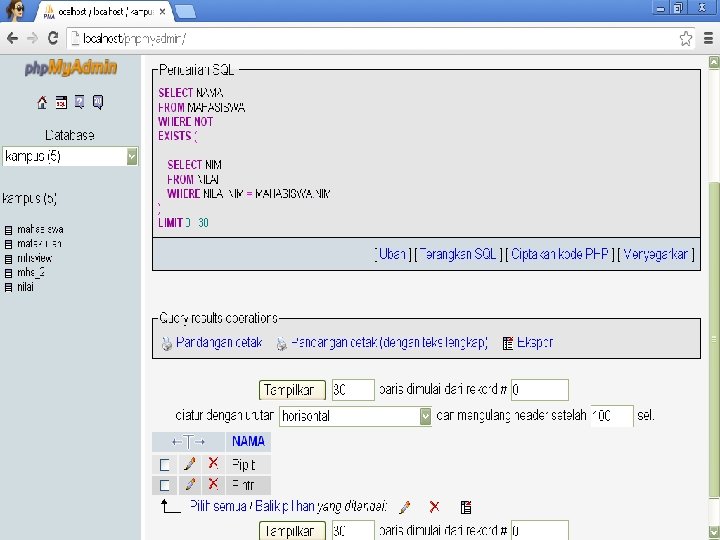
Task: Click the scrollbar up arrow
Action: pos(714,62)
